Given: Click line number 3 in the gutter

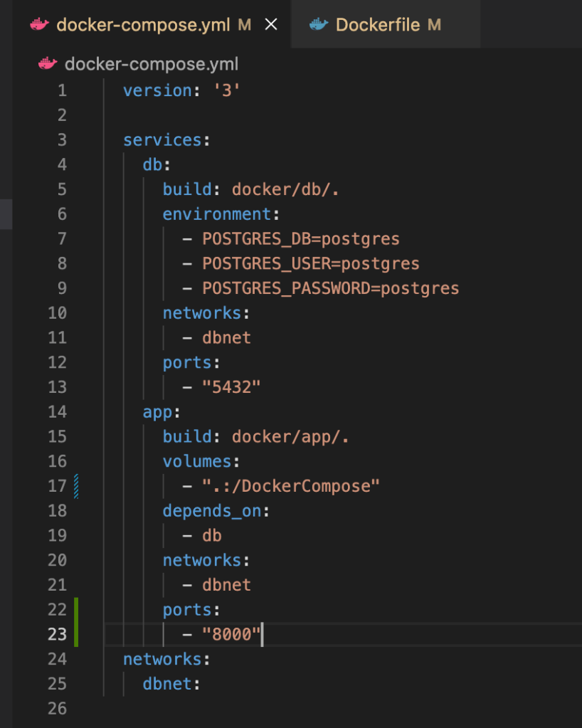Looking at the screenshot, I should 61,139.
